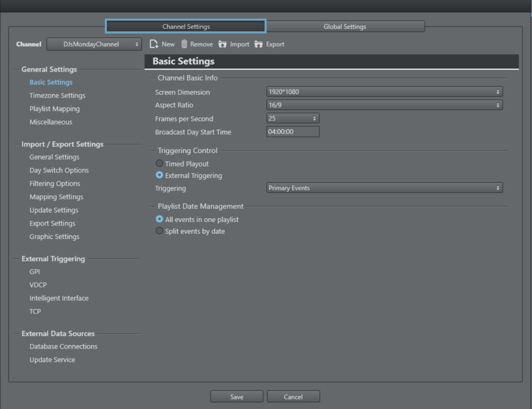Screen dimensions: 532x409
Task: Open the Frames per Second dropdown
Action: (293, 119)
